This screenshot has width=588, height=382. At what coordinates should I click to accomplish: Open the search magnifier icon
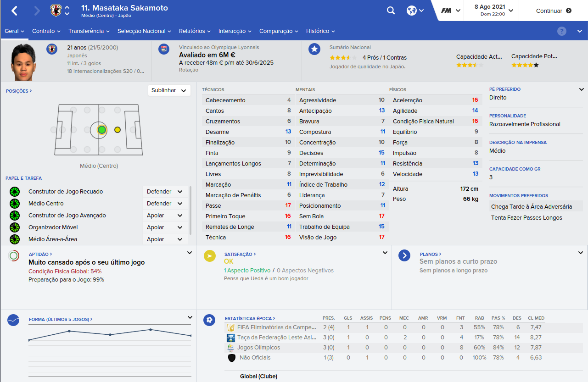click(391, 11)
